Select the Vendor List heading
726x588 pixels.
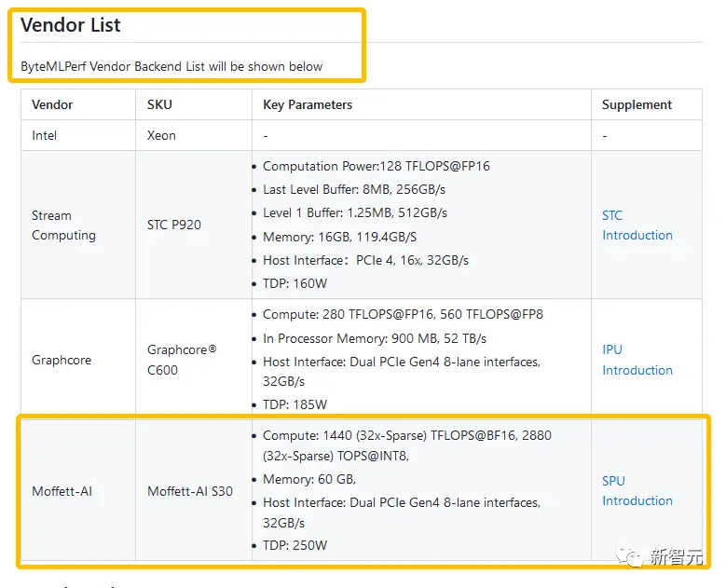point(71,25)
